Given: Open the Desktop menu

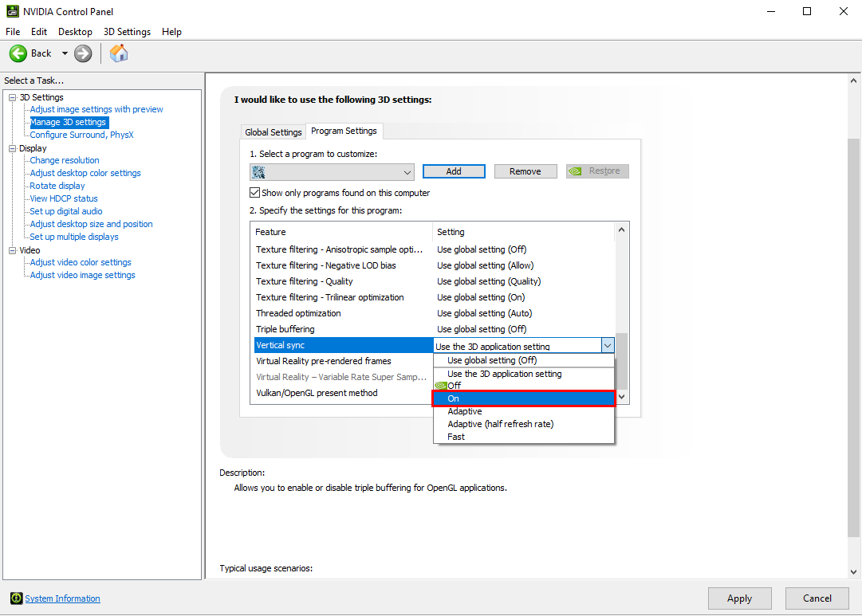Looking at the screenshot, I should [x=75, y=32].
